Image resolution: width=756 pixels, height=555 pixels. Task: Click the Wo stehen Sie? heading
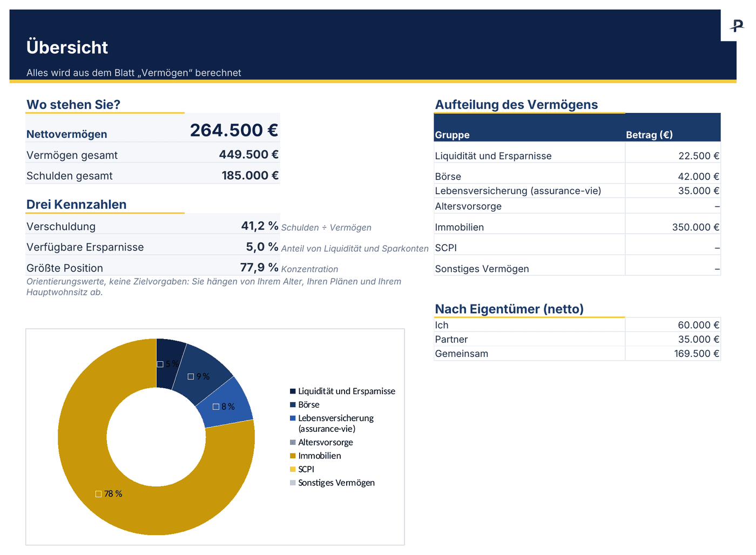point(73,105)
